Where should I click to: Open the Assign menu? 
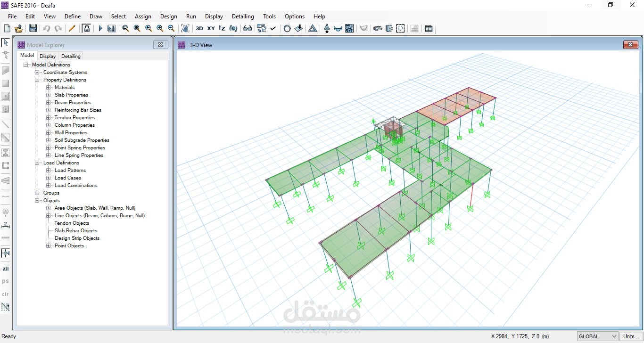(143, 16)
